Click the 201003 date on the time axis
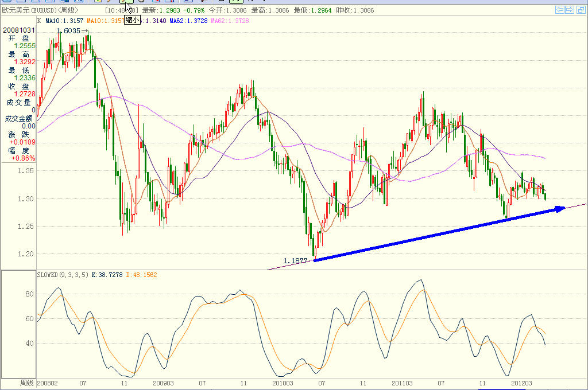 283,383
